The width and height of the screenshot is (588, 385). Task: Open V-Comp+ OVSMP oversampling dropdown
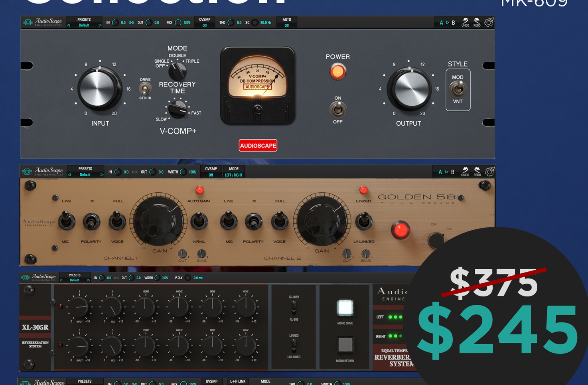205,22
